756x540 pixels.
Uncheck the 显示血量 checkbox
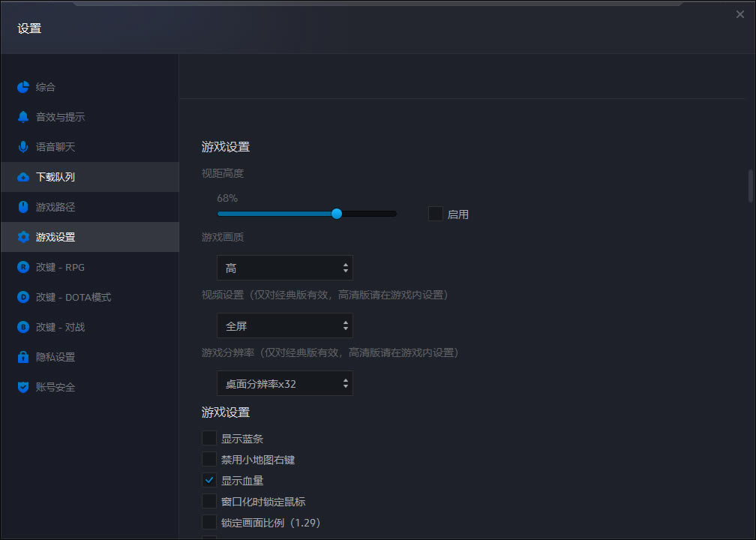[209, 480]
